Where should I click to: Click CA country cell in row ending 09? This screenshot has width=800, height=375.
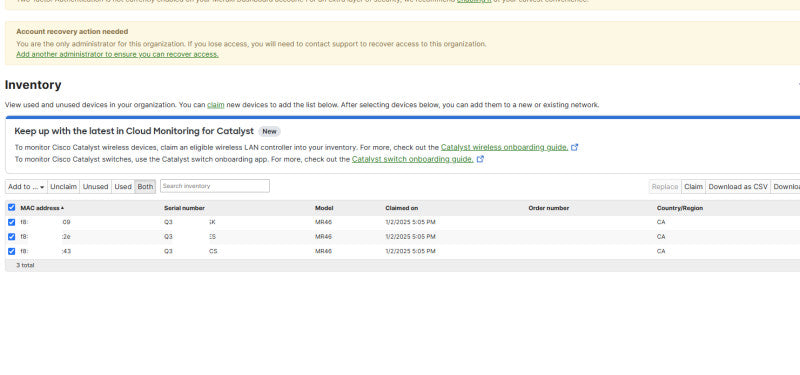(x=661, y=222)
